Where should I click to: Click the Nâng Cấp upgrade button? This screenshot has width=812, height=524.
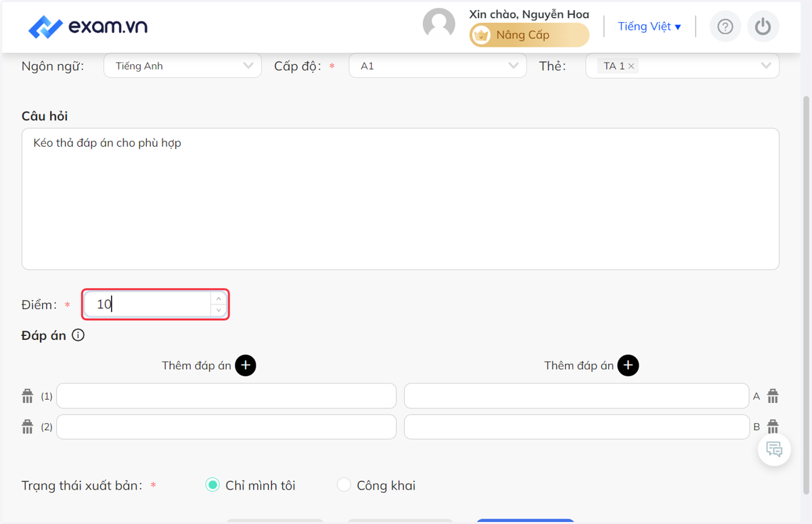(529, 35)
